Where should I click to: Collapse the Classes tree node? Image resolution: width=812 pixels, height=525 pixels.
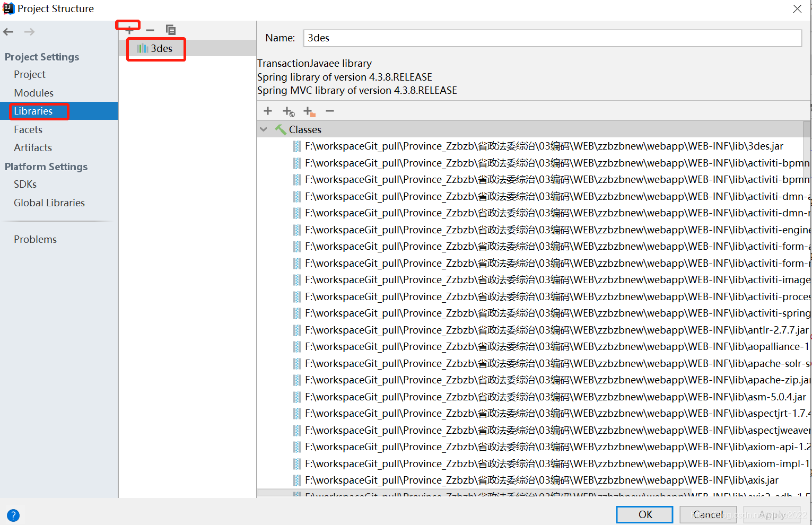pos(264,129)
